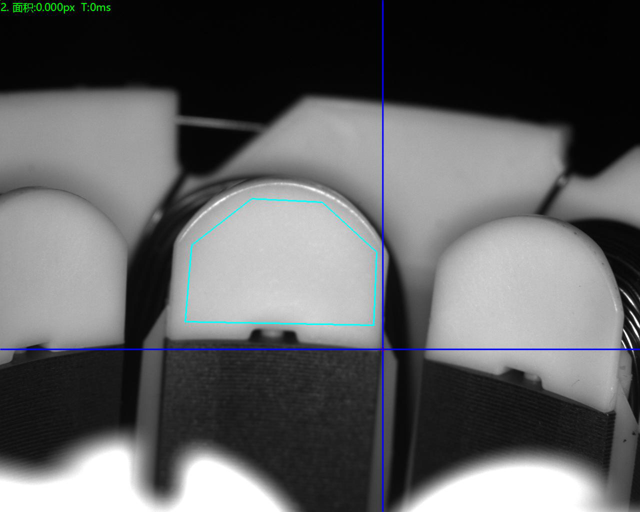
Task: Select the top-right vertex of cyan polygon
Action: 323,203
